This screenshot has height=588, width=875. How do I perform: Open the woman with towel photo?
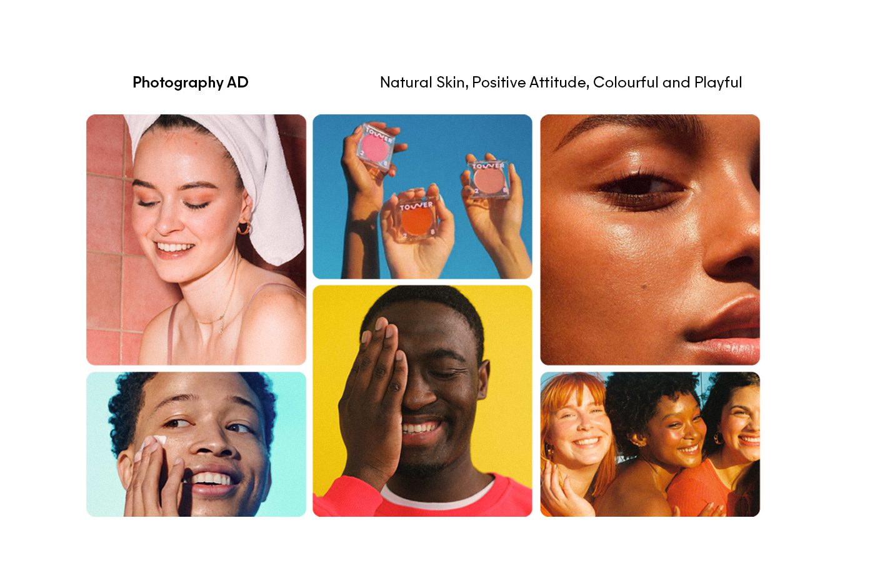click(x=196, y=239)
